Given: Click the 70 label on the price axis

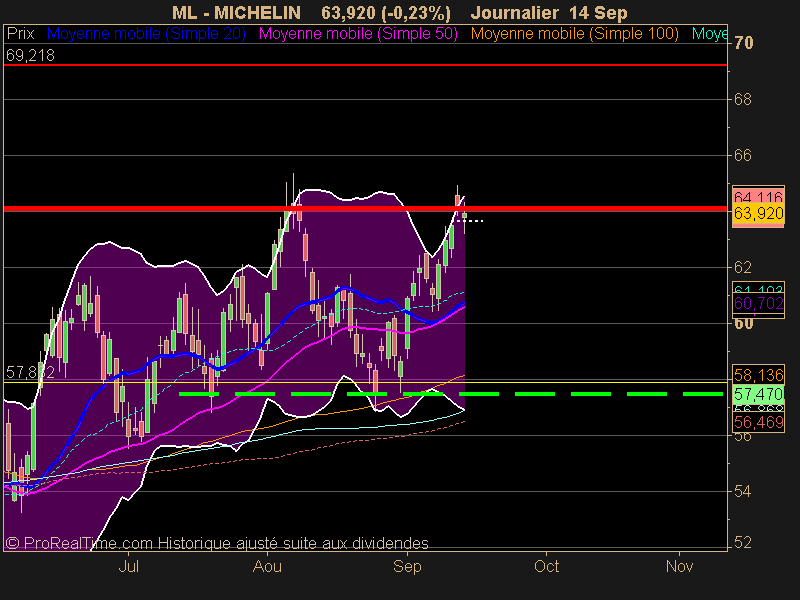Looking at the screenshot, I should [x=743, y=43].
